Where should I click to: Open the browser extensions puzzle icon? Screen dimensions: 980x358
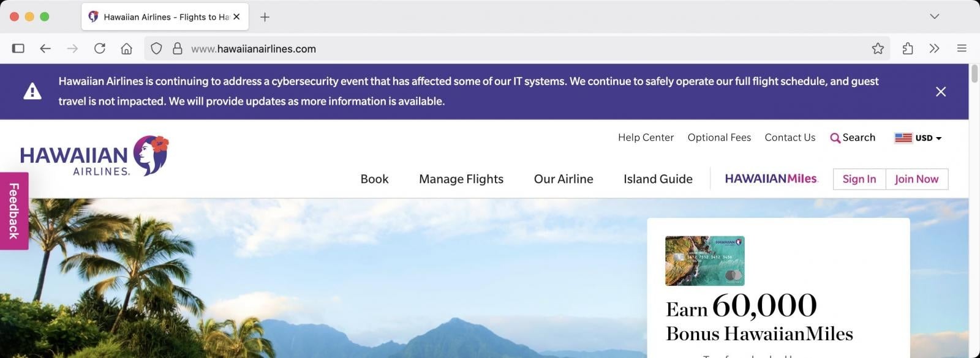tap(907, 49)
